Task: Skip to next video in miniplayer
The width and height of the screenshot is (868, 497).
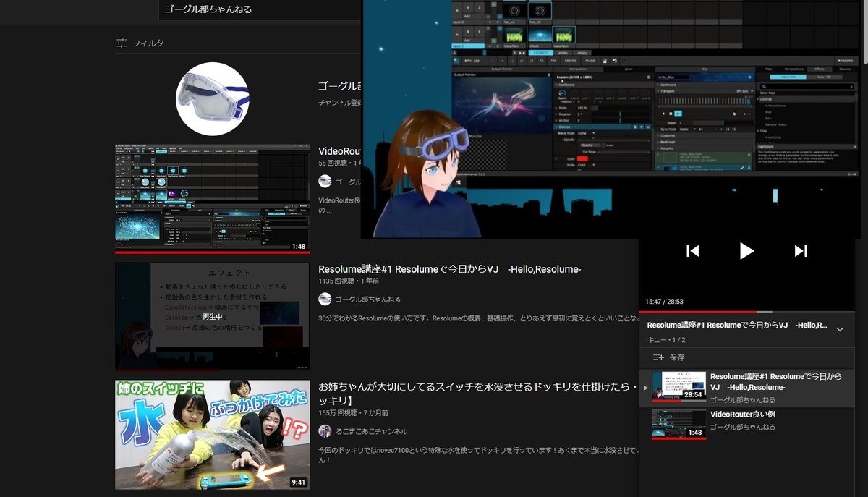Action: [801, 251]
